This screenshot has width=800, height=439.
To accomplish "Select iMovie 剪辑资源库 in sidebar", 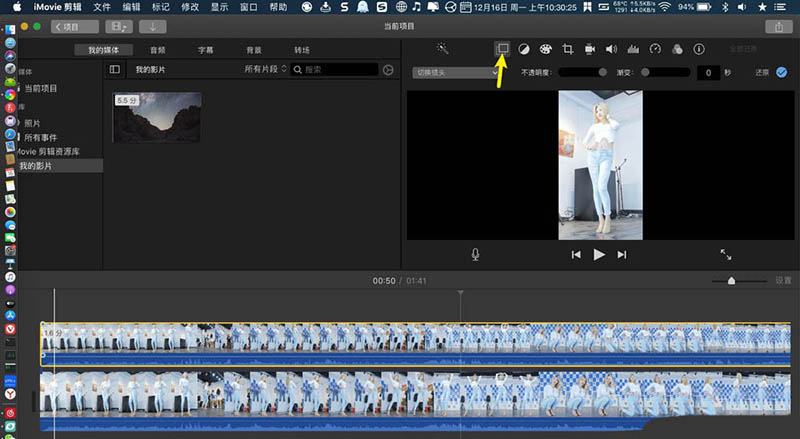I will click(x=48, y=152).
